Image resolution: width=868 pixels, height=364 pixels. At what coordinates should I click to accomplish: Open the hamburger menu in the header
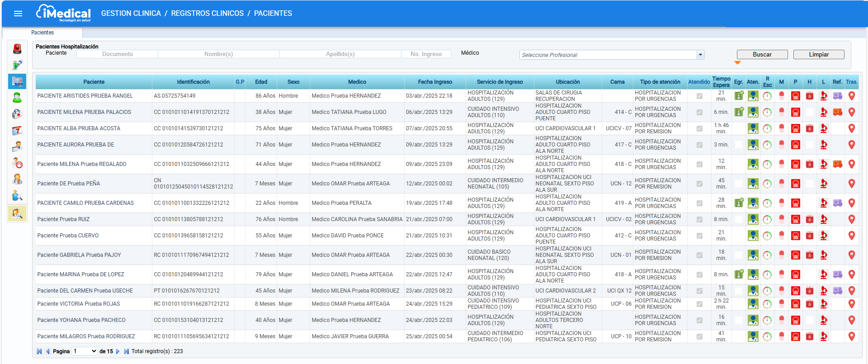[x=18, y=14]
